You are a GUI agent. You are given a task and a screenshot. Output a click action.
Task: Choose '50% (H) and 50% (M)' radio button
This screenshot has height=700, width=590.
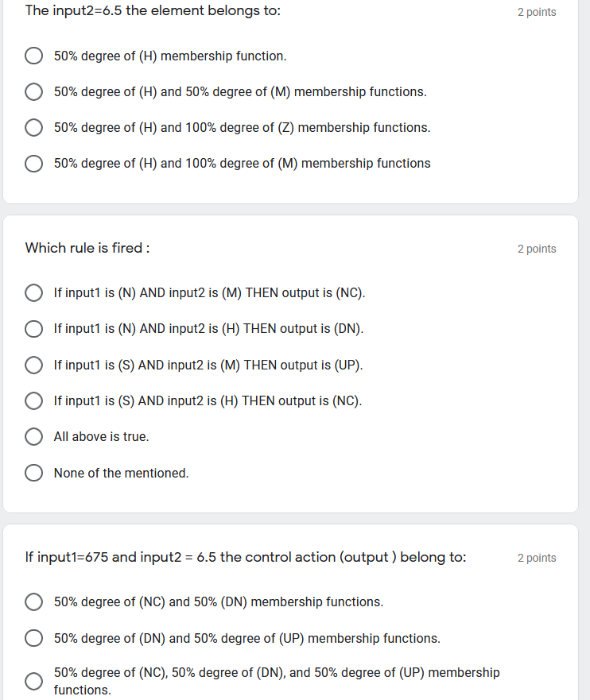point(33,92)
